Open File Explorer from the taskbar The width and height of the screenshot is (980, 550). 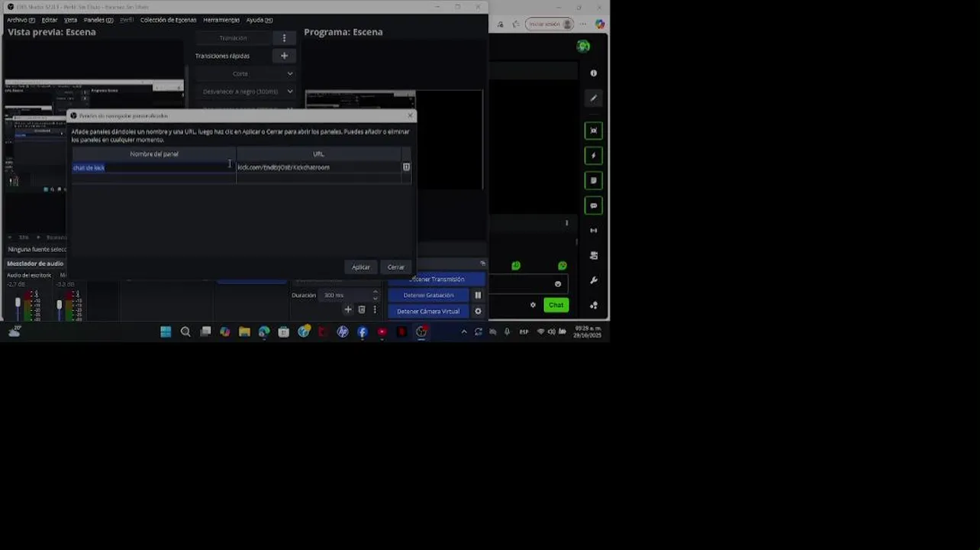click(x=244, y=332)
